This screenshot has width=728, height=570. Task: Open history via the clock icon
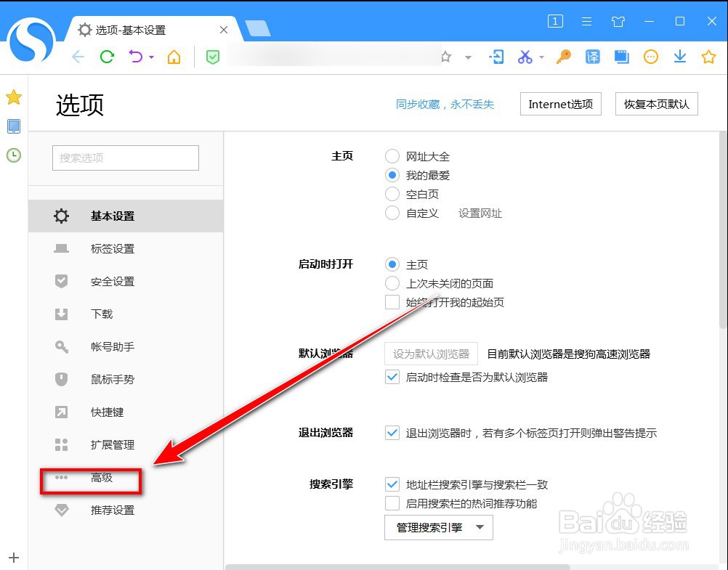tap(13, 155)
